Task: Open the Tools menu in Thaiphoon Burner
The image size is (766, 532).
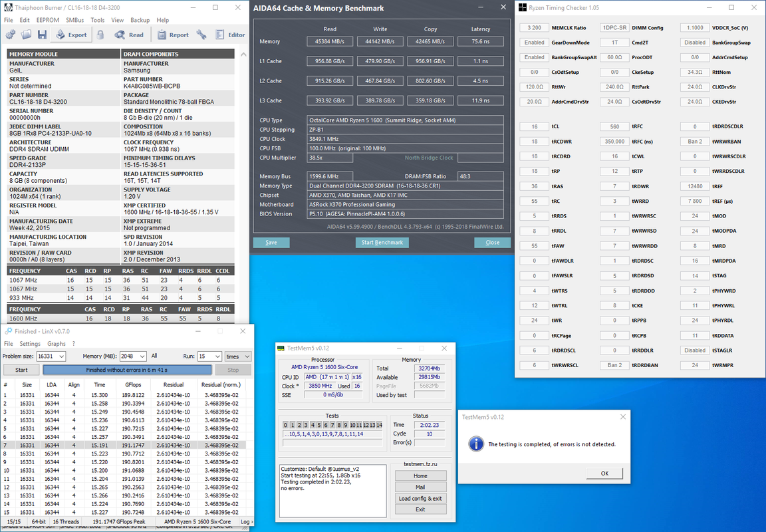Action: (98, 20)
